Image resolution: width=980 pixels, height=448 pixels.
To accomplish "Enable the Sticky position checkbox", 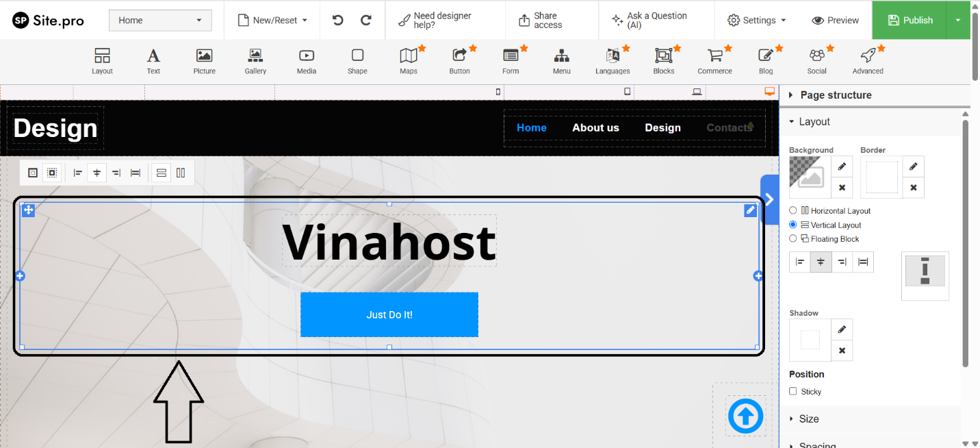I will (793, 391).
